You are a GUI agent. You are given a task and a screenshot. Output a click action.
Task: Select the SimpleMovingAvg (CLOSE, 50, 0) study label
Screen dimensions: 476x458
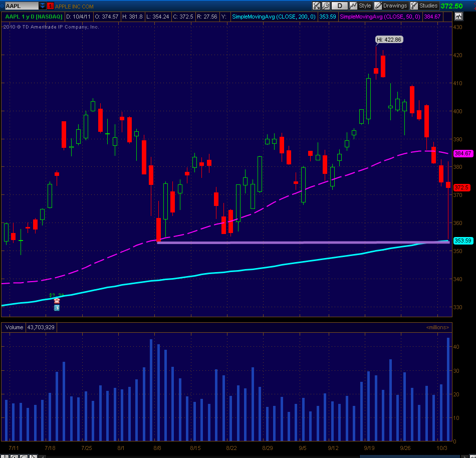click(x=380, y=17)
